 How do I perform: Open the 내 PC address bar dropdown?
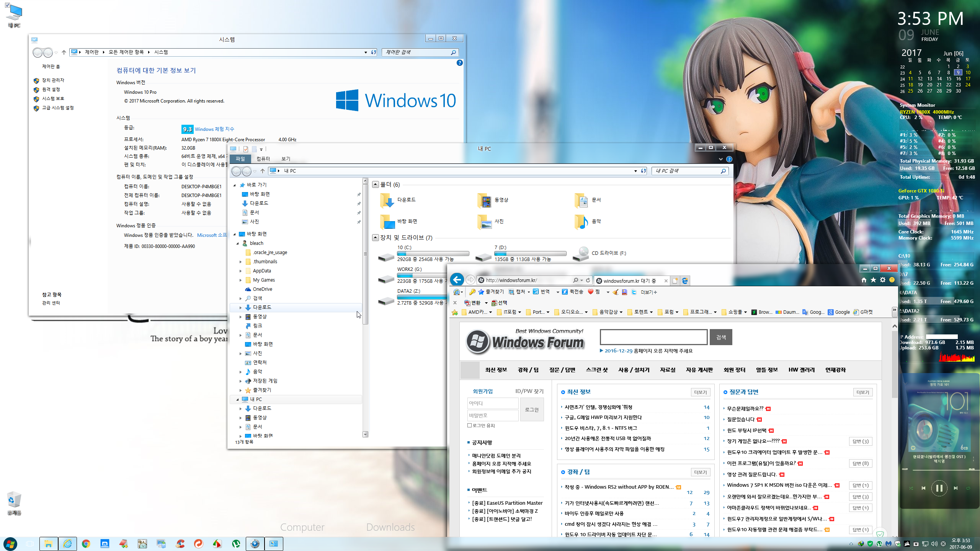pos(635,171)
